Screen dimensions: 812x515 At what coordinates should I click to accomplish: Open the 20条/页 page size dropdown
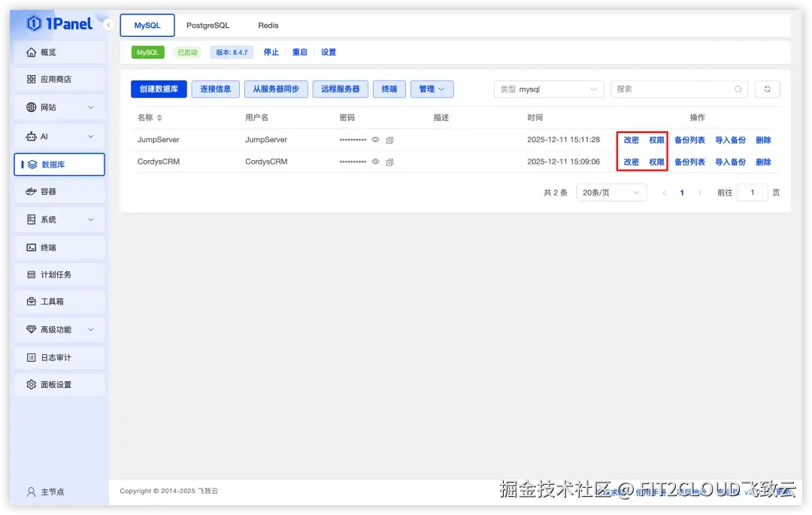611,192
